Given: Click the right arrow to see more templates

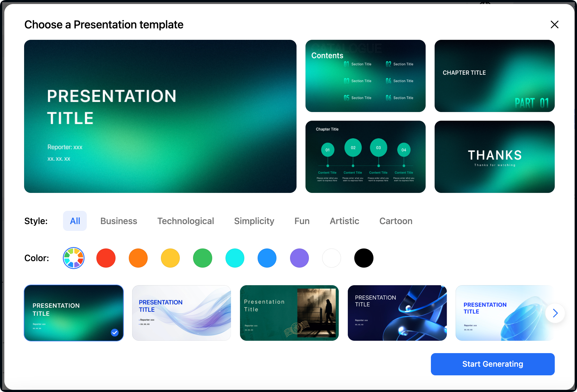Looking at the screenshot, I should [555, 313].
